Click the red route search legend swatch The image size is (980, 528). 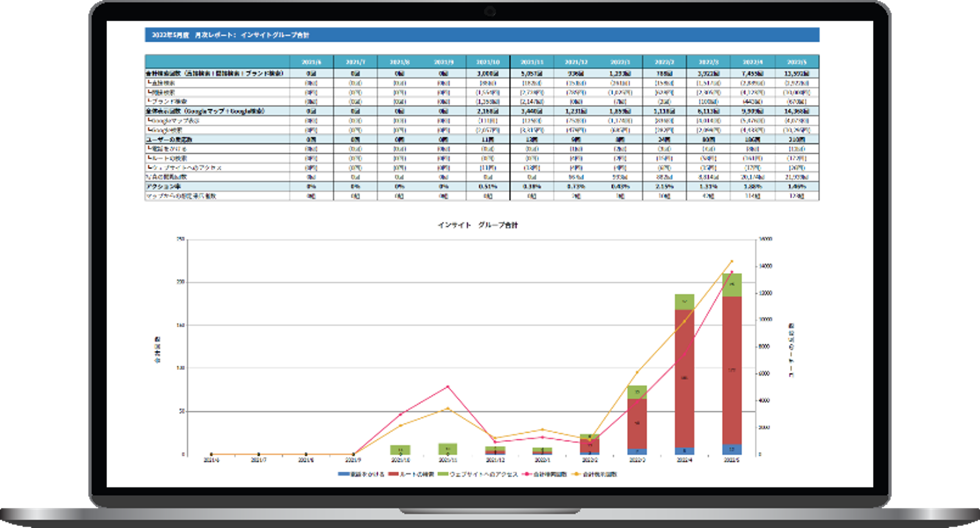[x=393, y=474]
